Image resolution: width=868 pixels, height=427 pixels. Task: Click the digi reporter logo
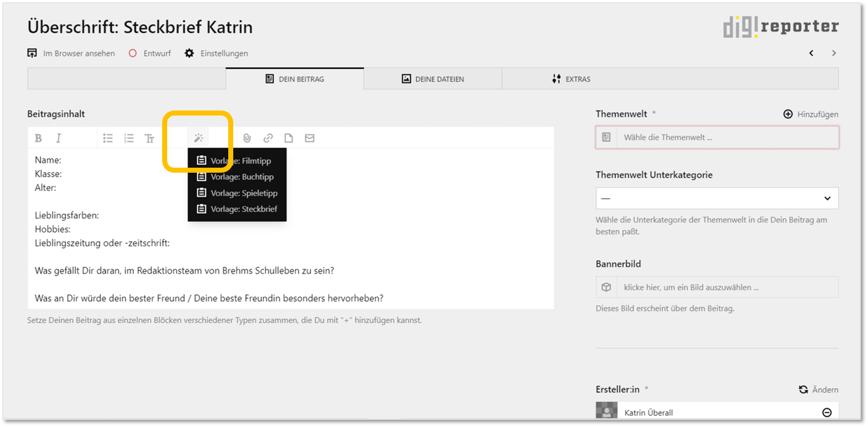click(x=781, y=26)
